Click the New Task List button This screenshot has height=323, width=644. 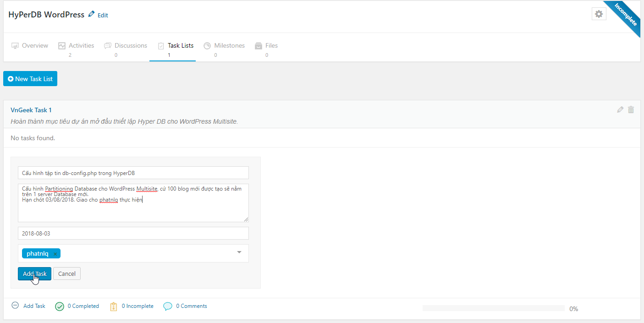(30, 79)
